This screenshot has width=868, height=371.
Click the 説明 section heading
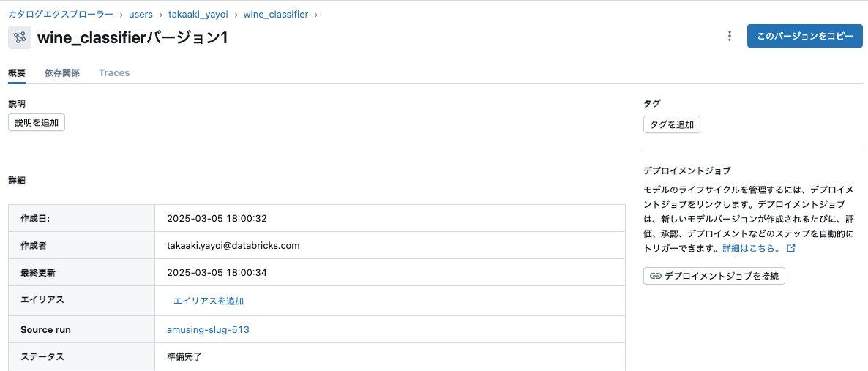point(17,104)
